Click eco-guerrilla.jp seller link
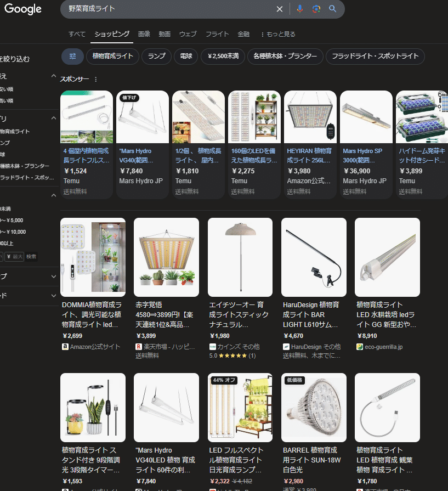This screenshot has width=448, height=491. (379, 347)
